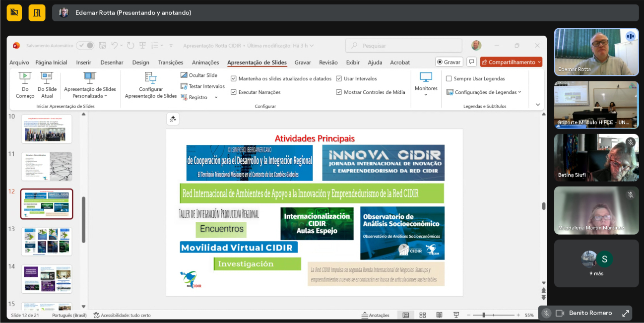Click the Ocultar Slide icon
Image resolution: width=644 pixels, height=323 pixels.
(184, 75)
